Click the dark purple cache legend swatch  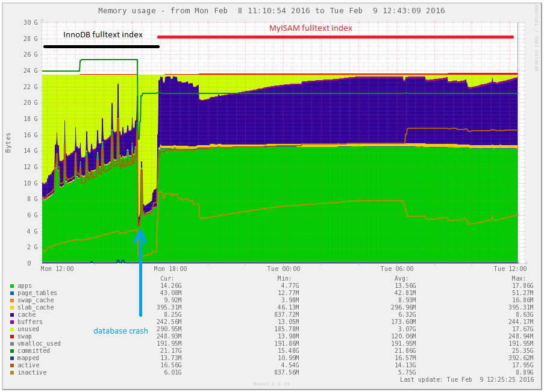pyautogui.click(x=12, y=315)
